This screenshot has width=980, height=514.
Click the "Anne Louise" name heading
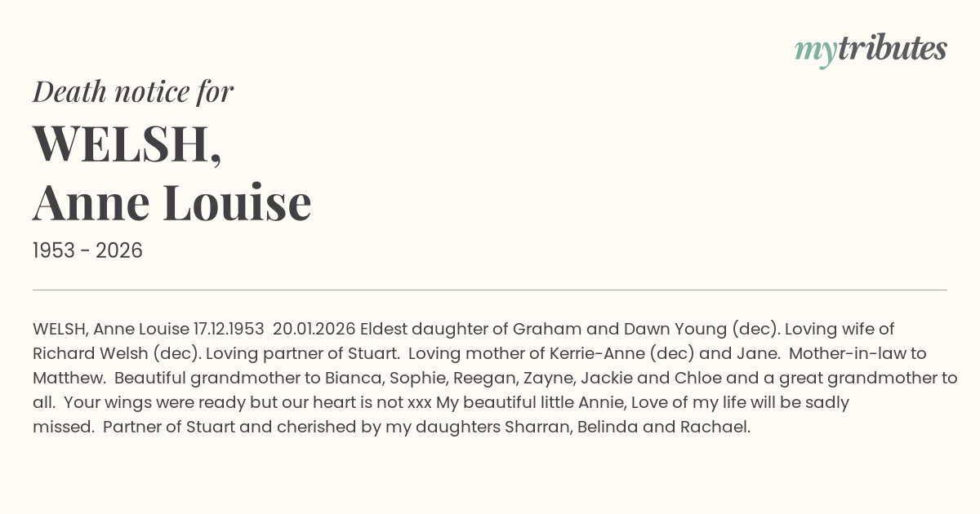[x=172, y=202]
